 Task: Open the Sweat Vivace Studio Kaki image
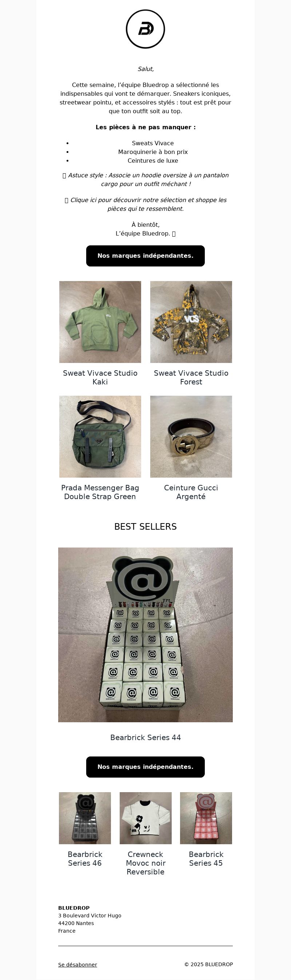pos(100,322)
